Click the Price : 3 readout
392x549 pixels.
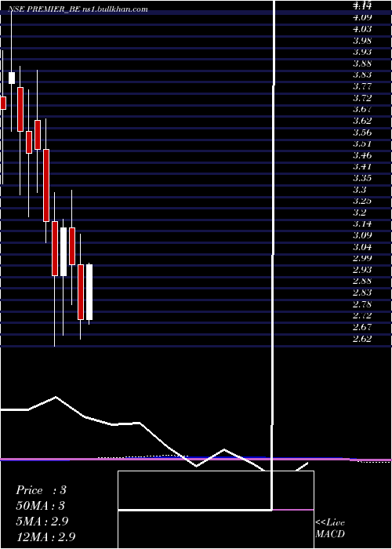pyautogui.click(x=41, y=490)
